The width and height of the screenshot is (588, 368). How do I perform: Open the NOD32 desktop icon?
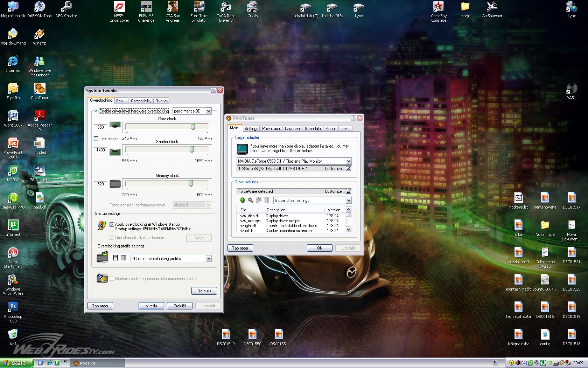click(x=13, y=173)
